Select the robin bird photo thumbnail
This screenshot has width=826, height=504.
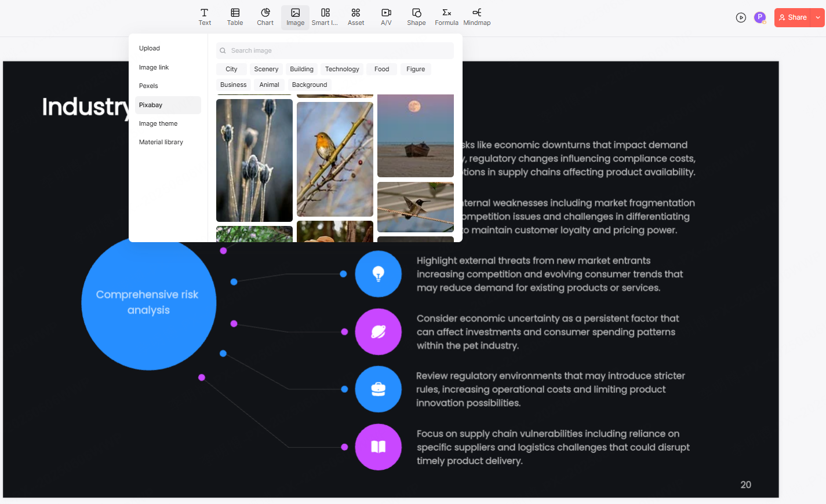pos(334,159)
